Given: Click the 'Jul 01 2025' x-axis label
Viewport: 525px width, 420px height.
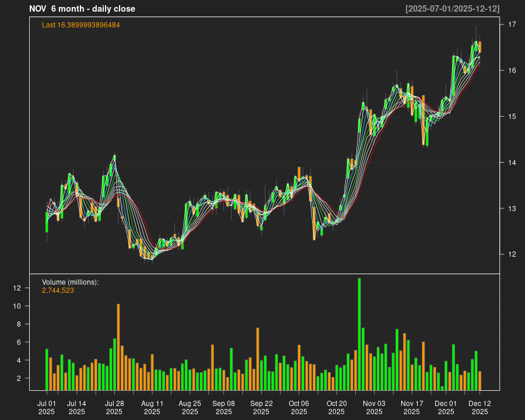Looking at the screenshot, I should 47,407.
